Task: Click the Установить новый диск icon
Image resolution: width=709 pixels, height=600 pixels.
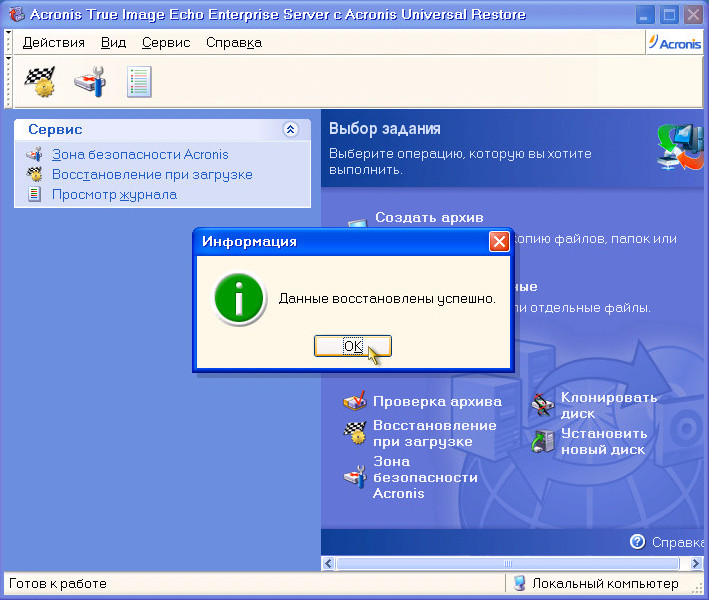Action: click(542, 441)
